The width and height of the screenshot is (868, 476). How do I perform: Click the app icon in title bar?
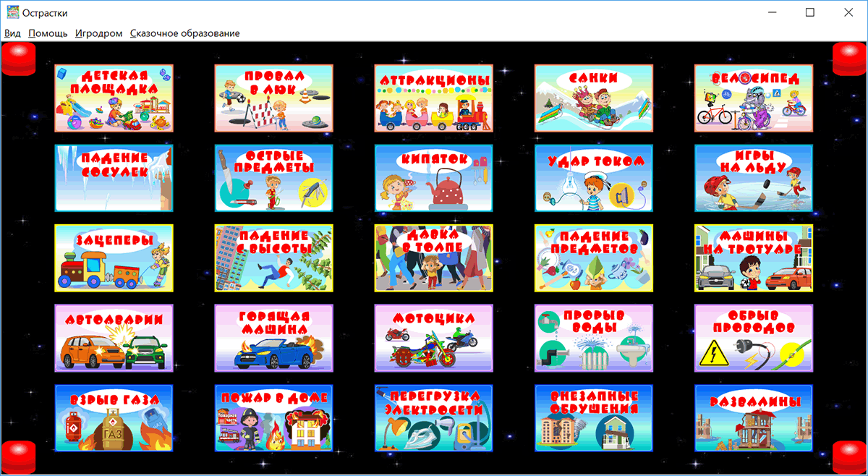(11, 12)
